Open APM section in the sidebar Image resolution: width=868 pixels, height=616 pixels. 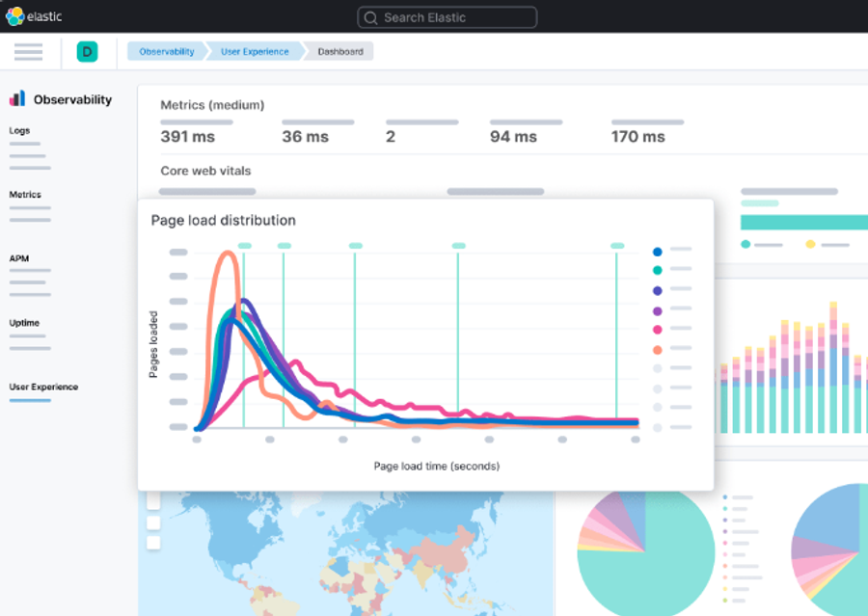pyautogui.click(x=19, y=258)
